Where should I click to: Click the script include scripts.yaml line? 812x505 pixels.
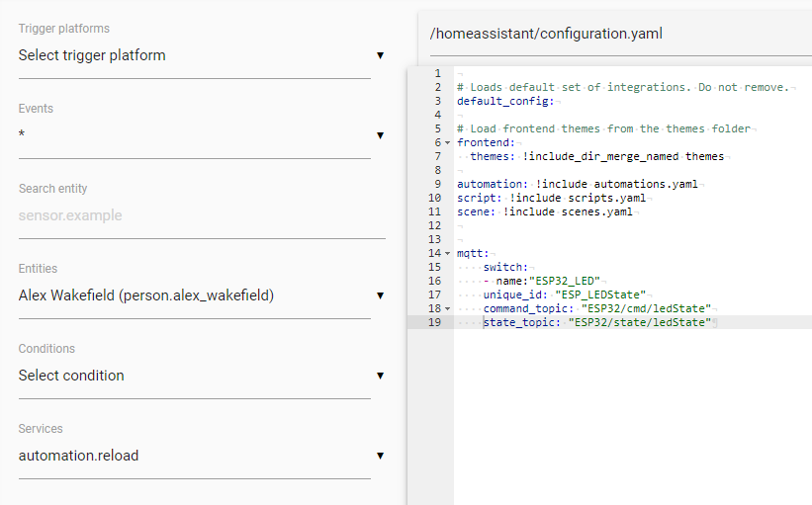click(551, 199)
